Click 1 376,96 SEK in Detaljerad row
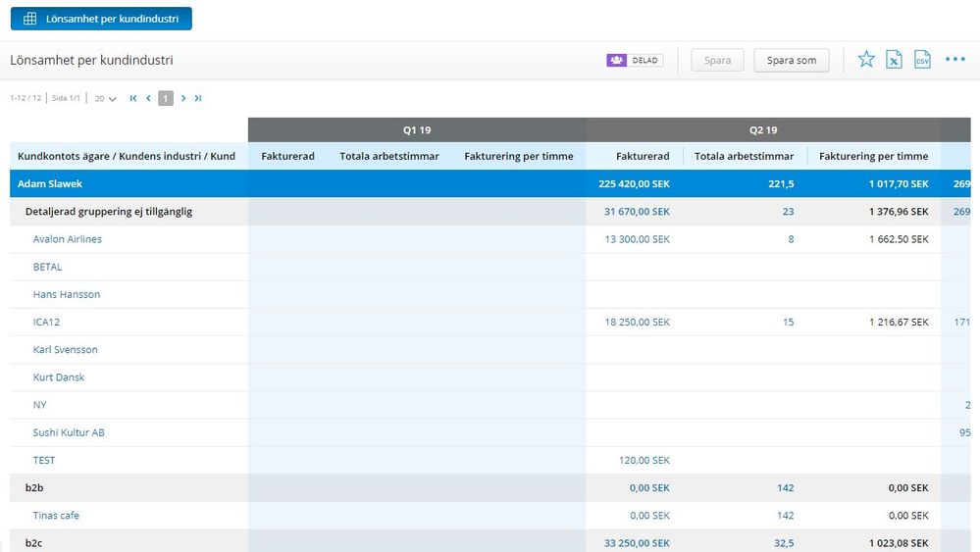This screenshot has width=980, height=552. pos(899,212)
